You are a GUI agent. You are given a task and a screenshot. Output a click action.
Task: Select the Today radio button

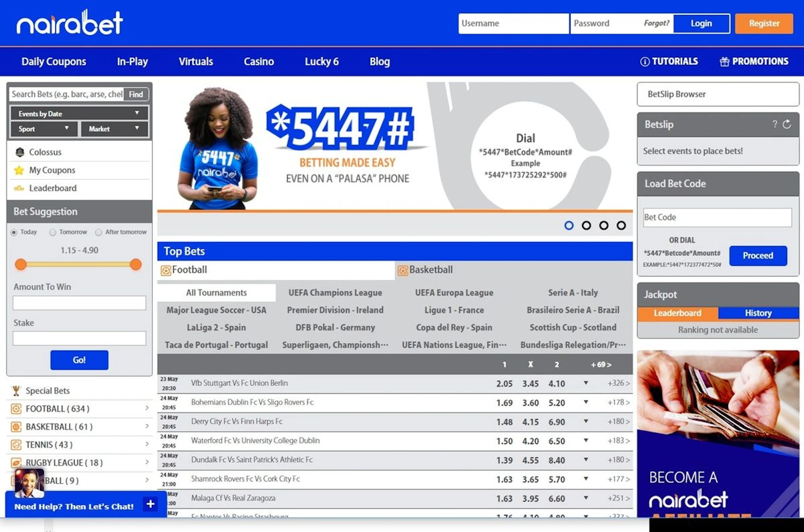point(14,232)
